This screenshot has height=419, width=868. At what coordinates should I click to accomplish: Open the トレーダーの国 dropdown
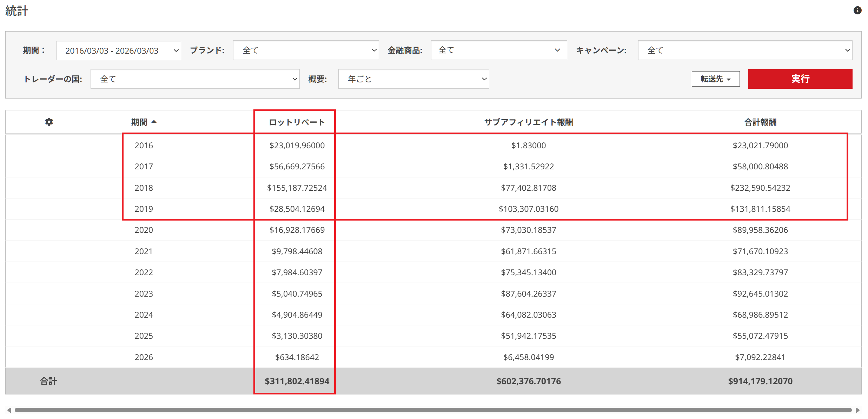[195, 79]
